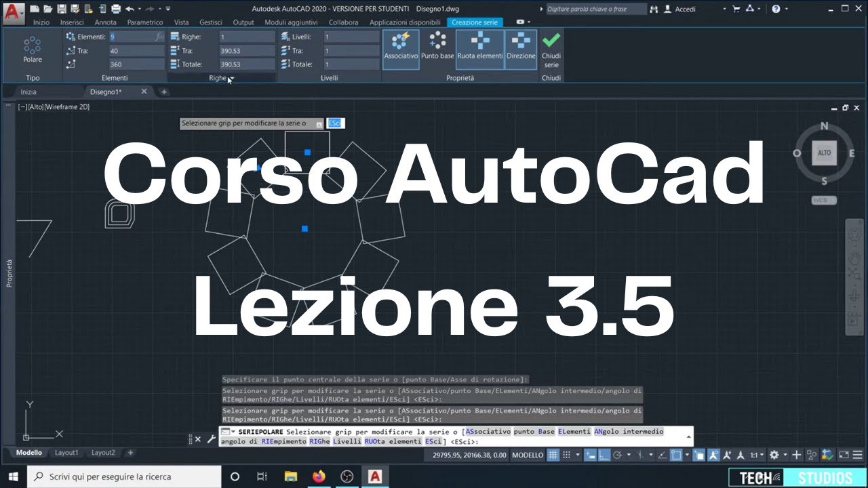This screenshot has height=488, width=868.
Task: Open the Inserisci ribbon tab
Action: pyautogui.click(x=72, y=22)
